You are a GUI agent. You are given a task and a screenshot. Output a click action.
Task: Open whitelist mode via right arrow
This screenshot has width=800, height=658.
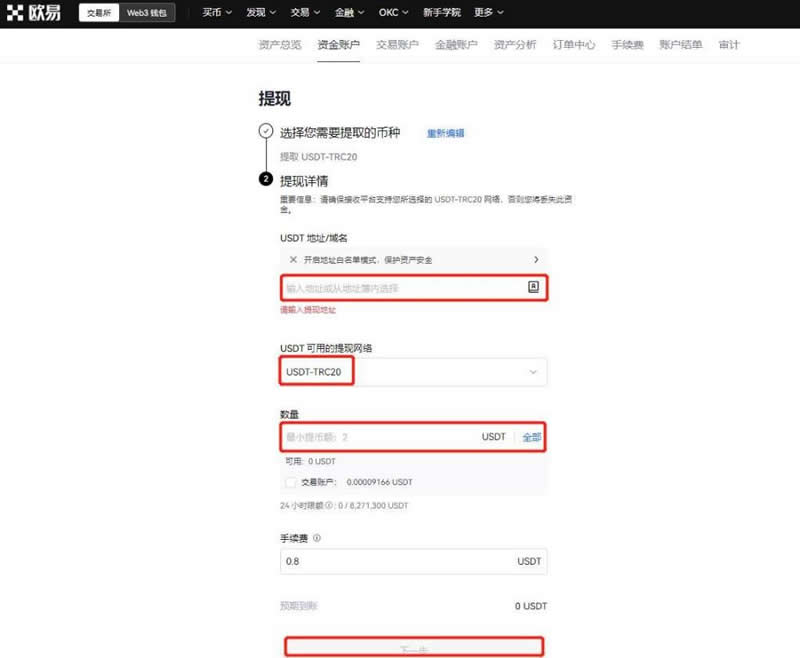click(536, 259)
